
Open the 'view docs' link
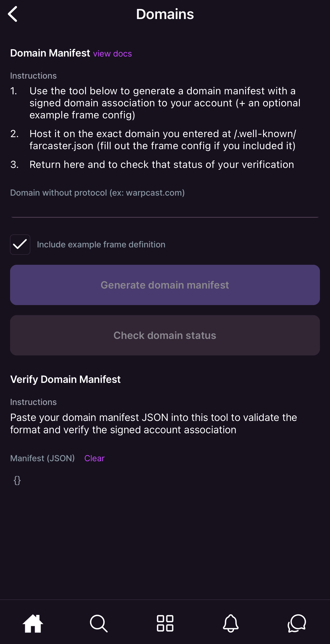113,54
